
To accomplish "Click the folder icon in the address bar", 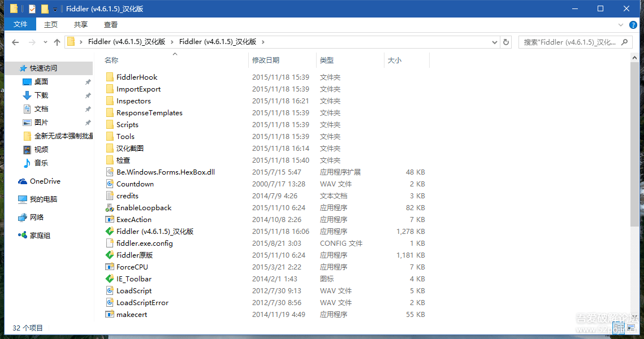I will click(x=71, y=42).
